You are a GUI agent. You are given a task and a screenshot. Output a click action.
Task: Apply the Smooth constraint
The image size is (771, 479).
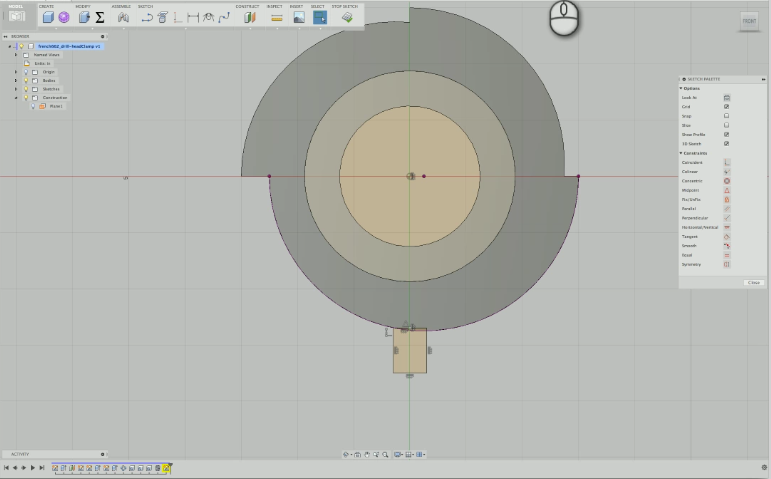coord(727,245)
